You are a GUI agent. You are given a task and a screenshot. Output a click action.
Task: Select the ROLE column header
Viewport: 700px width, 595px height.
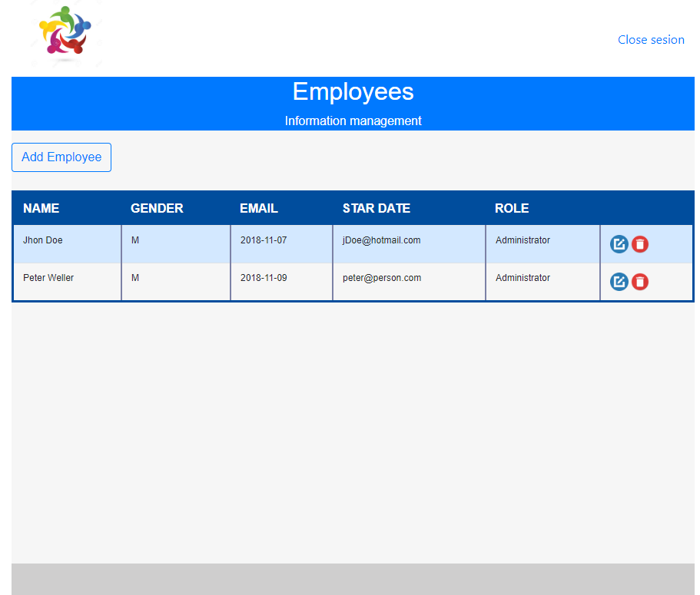(512, 208)
